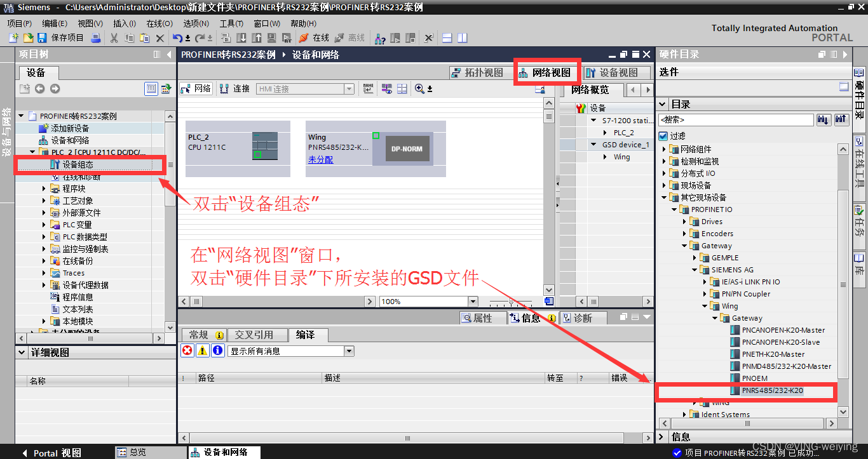Expand the PLC 变量 tree node

coord(44,225)
